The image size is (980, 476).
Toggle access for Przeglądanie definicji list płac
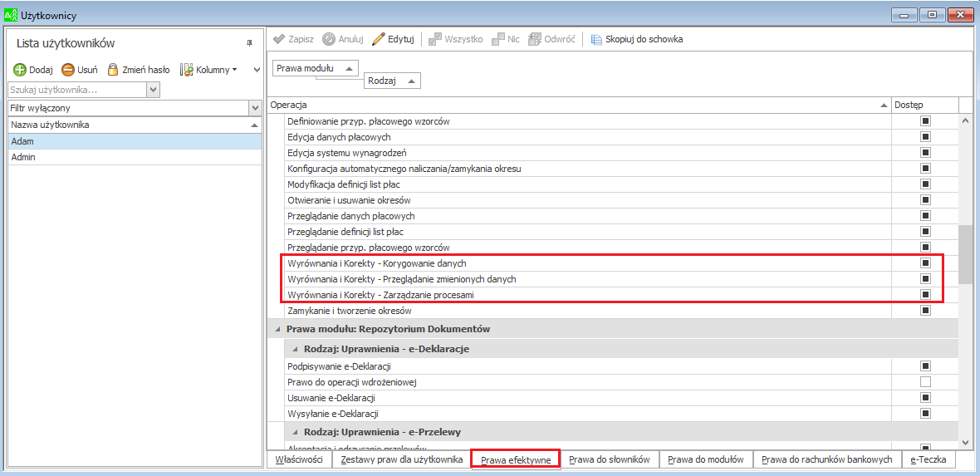(926, 232)
